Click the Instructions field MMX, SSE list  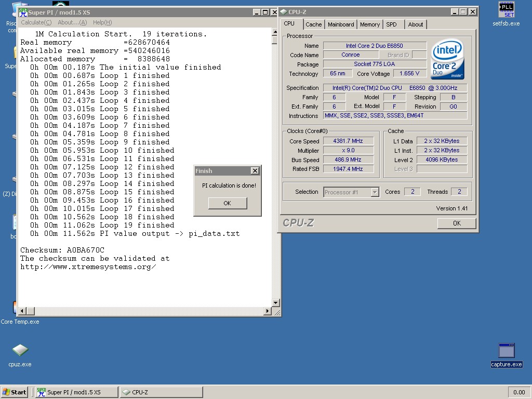pyautogui.click(x=395, y=116)
